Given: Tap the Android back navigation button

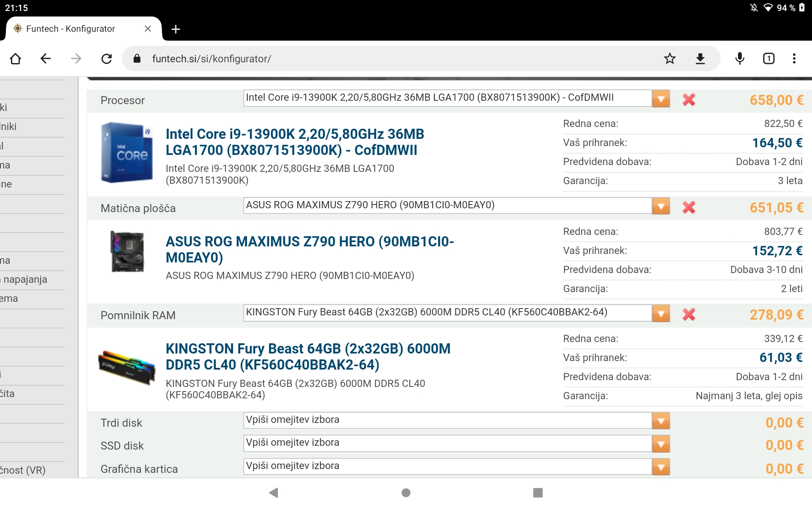Looking at the screenshot, I should pos(274,492).
